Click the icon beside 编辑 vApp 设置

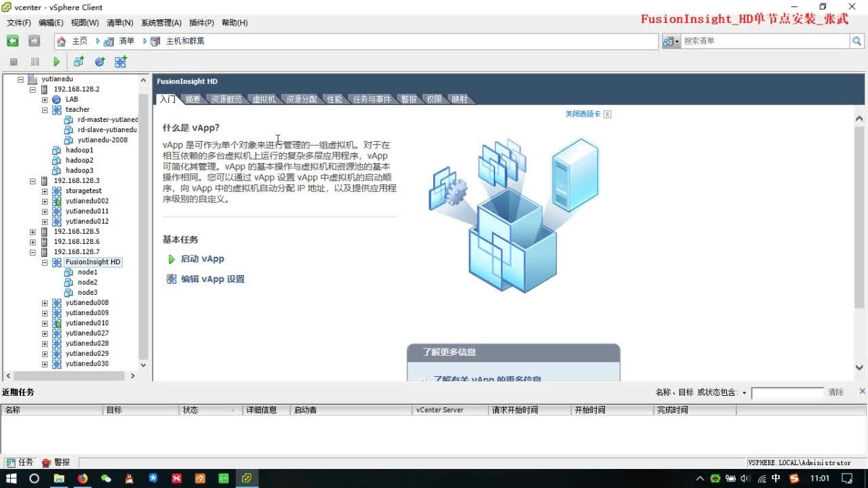[x=172, y=279]
